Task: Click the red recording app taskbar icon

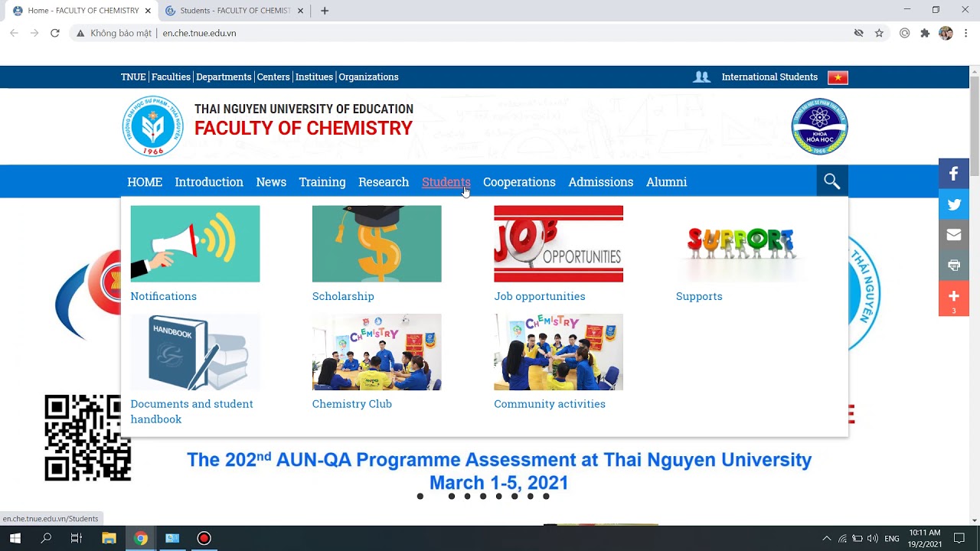Action: 204,538
